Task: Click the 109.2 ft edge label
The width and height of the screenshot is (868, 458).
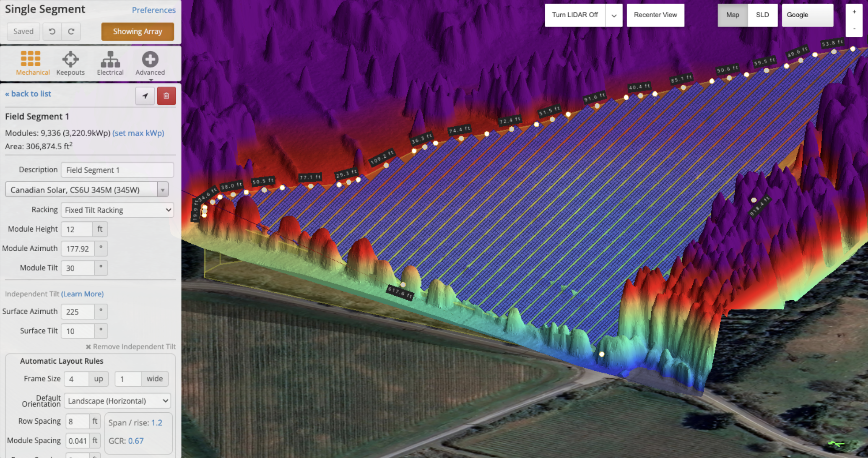Action: (x=382, y=157)
